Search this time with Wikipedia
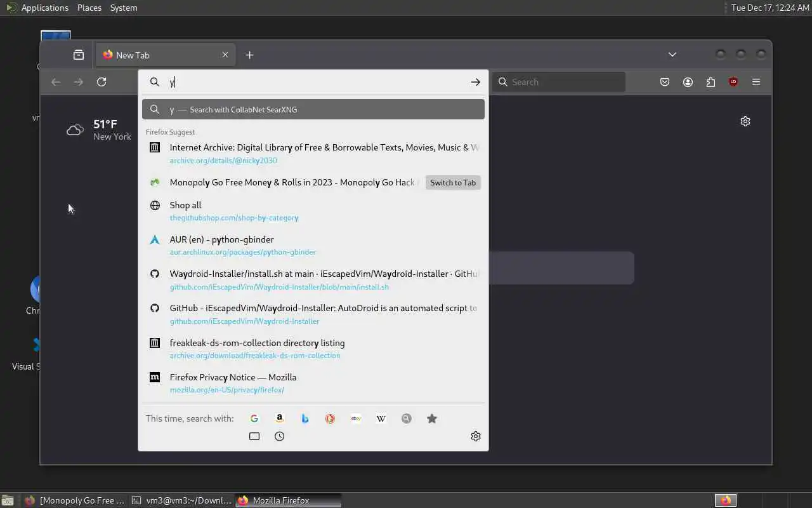 tap(381, 418)
